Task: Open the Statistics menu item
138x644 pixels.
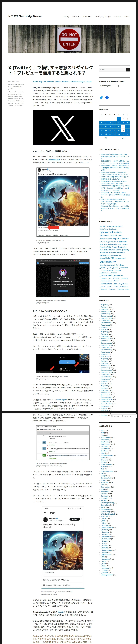Action: (x=117, y=17)
